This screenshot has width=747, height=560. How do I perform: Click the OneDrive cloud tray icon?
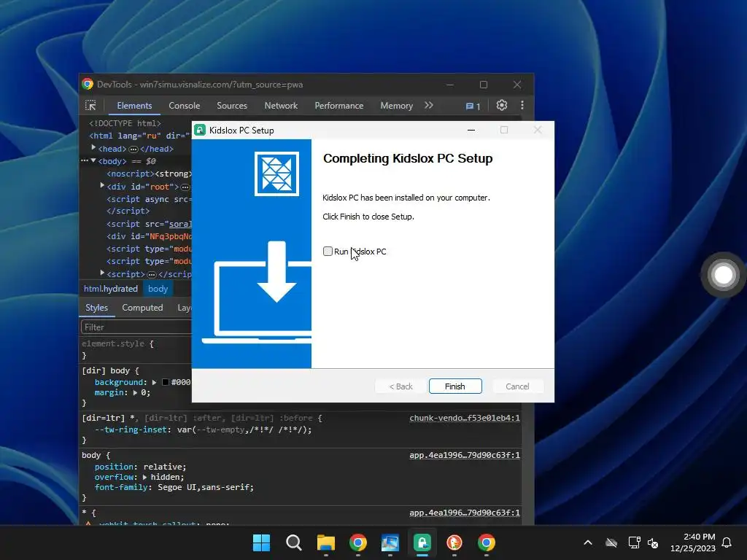(x=611, y=542)
